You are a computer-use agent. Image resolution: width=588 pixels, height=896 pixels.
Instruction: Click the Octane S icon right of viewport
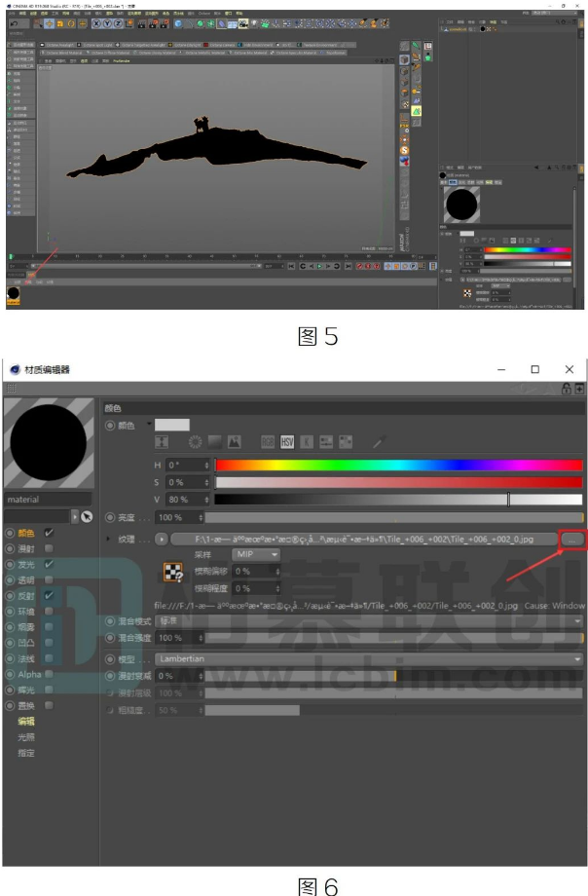tap(404, 150)
